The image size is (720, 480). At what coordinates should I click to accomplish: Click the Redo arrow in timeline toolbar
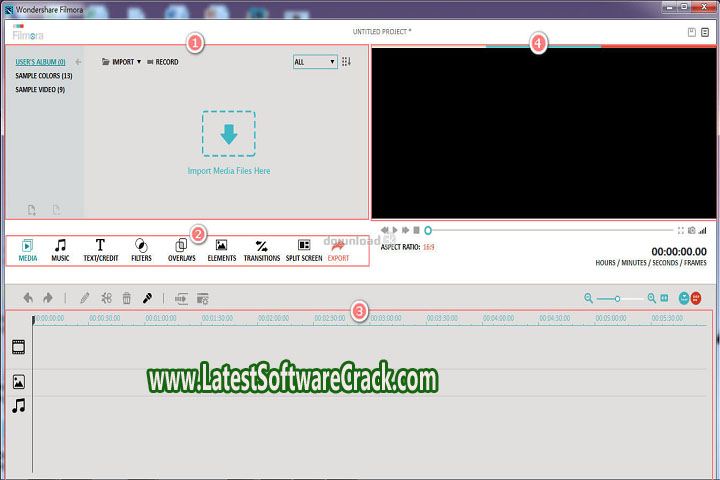click(x=48, y=298)
